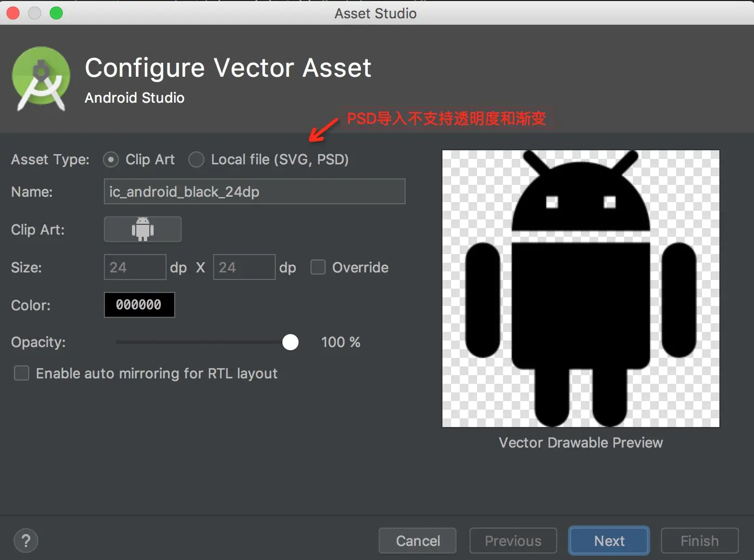Click the Vector Drawable Preview image
The height and width of the screenshot is (560, 754).
(581, 289)
